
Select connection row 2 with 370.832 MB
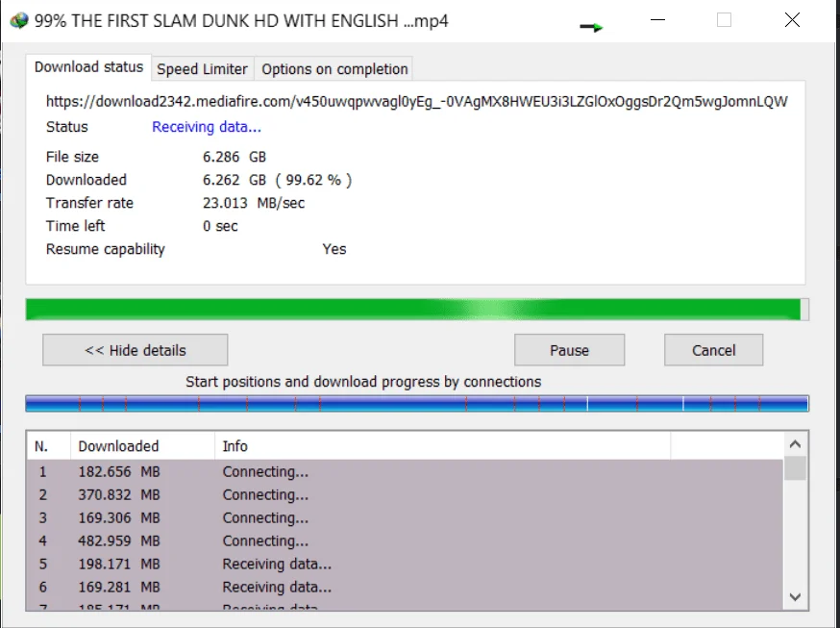pyautogui.click(x=405, y=494)
